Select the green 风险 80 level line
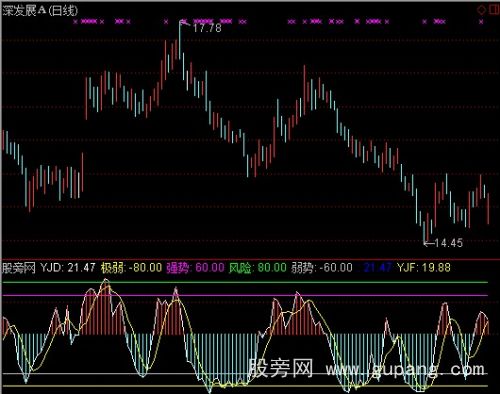This screenshot has height=394, width=500. [245, 282]
